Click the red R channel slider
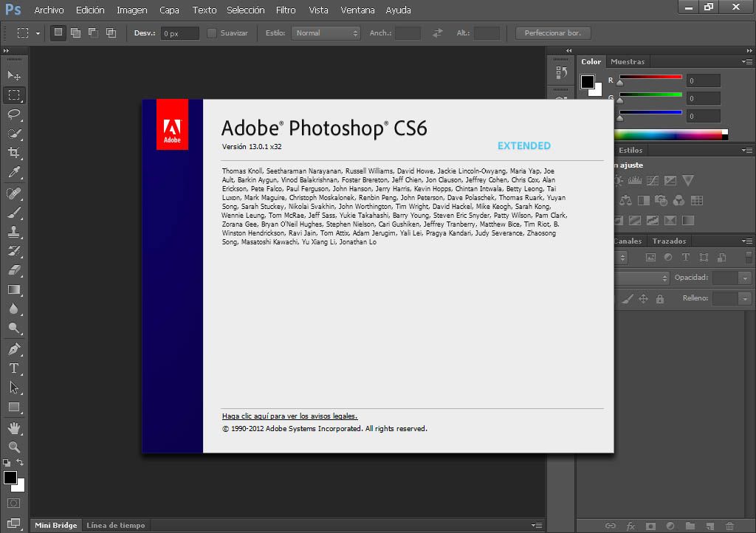This screenshot has width=756, height=533. tap(650, 77)
